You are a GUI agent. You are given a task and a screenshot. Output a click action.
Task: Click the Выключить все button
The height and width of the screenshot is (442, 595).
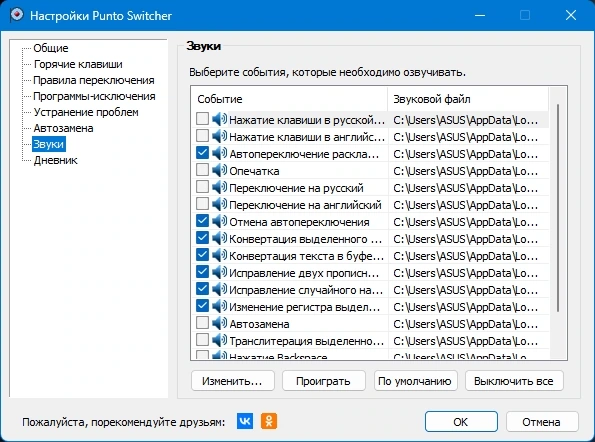pos(514,381)
